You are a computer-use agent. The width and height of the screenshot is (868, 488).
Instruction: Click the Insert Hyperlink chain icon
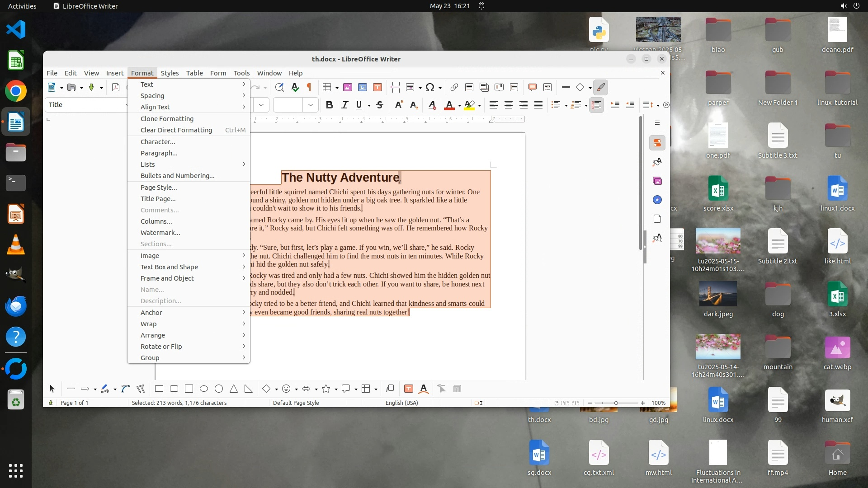point(454,87)
